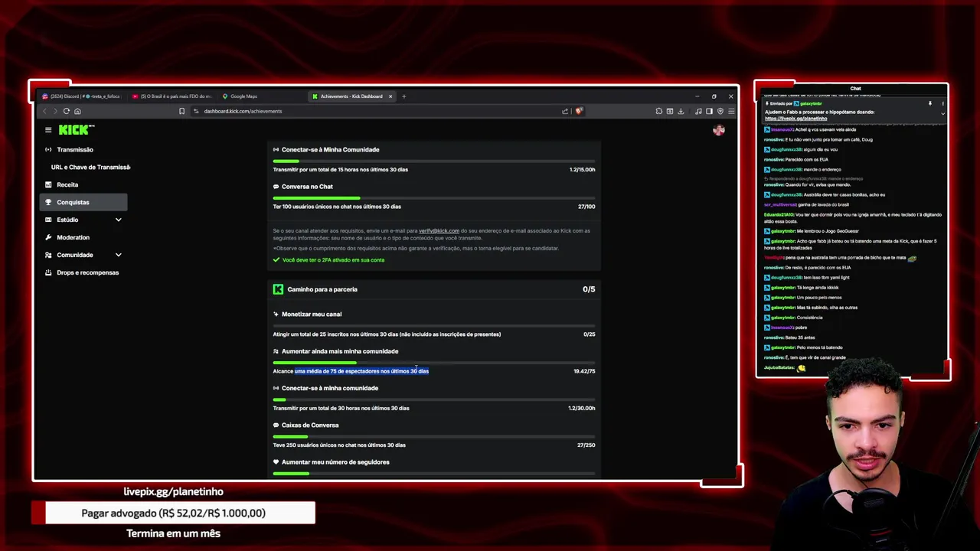Open the browser downloads icon
The width and height of the screenshot is (980, 551).
681,111
